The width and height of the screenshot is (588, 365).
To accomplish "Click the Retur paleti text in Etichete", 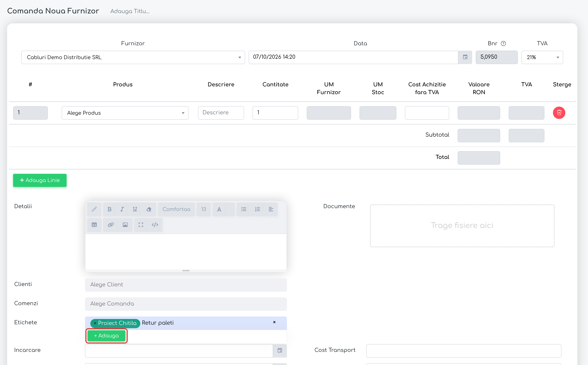I will click(158, 323).
